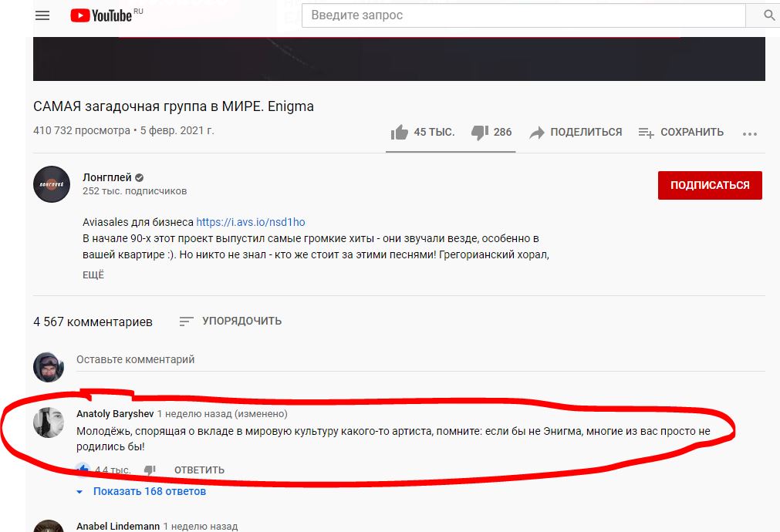
Task: Open the three-dots more actions menu
Action: [750, 133]
